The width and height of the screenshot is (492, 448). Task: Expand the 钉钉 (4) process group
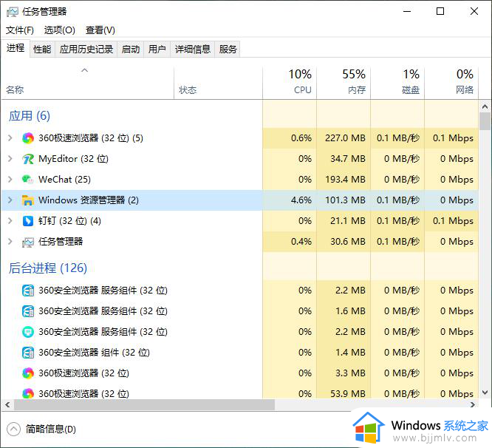(10, 221)
